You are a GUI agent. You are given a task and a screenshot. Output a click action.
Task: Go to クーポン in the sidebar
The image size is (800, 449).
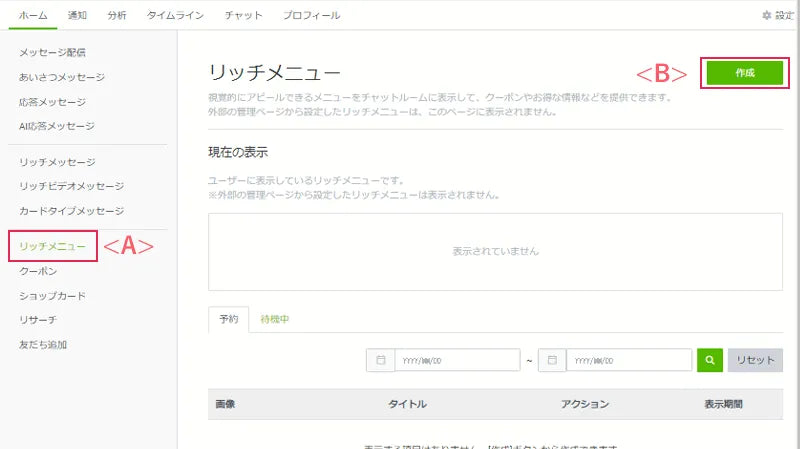pyautogui.click(x=38, y=271)
